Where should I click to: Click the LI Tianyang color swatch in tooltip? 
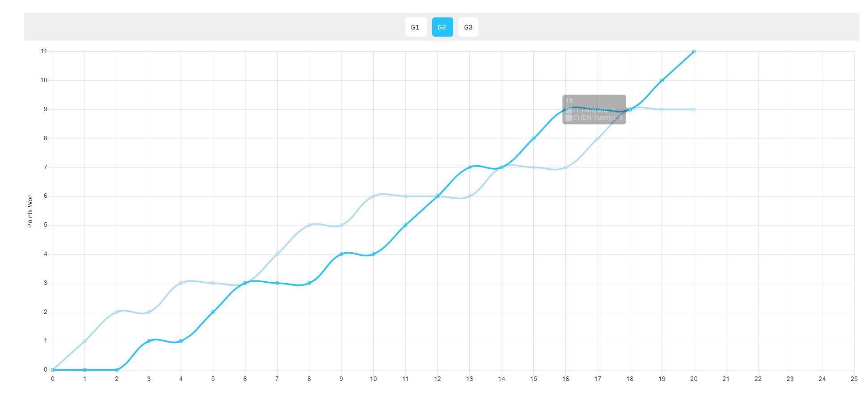(569, 110)
